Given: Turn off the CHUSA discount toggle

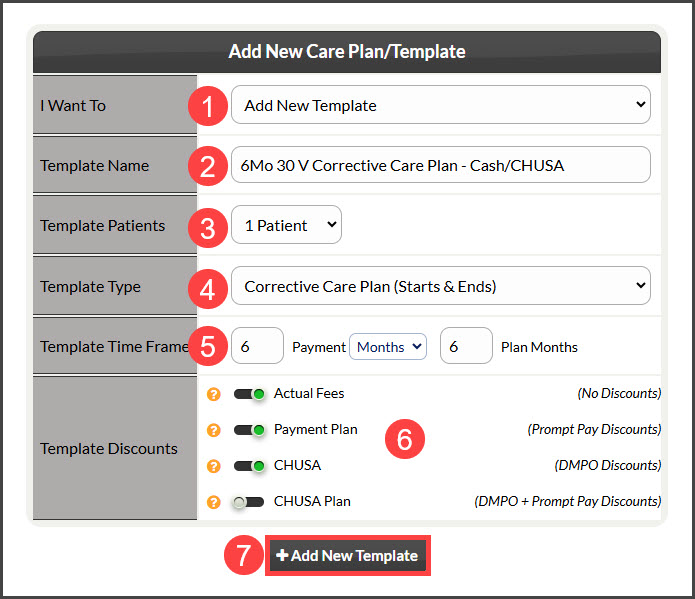Looking at the screenshot, I should [x=249, y=466].
